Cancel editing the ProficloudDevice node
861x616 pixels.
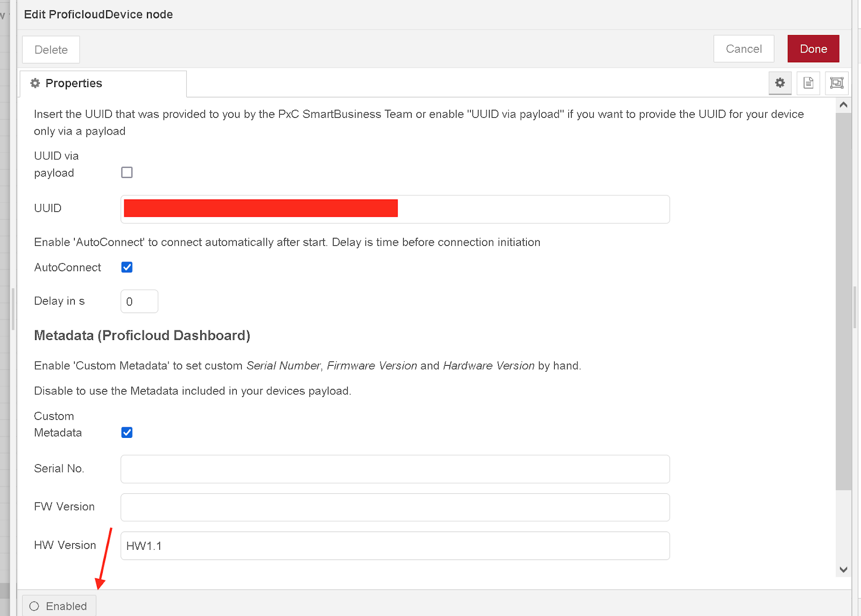point(744,49)
